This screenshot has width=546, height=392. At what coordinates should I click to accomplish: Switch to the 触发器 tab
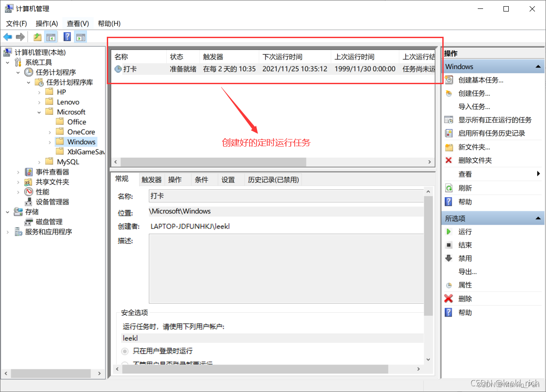tap(152, 179)
